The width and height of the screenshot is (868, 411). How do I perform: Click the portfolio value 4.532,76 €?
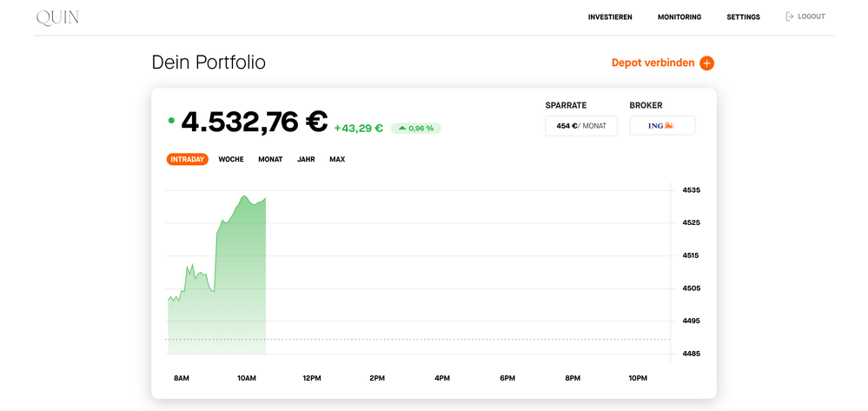[x=253, y=122]
